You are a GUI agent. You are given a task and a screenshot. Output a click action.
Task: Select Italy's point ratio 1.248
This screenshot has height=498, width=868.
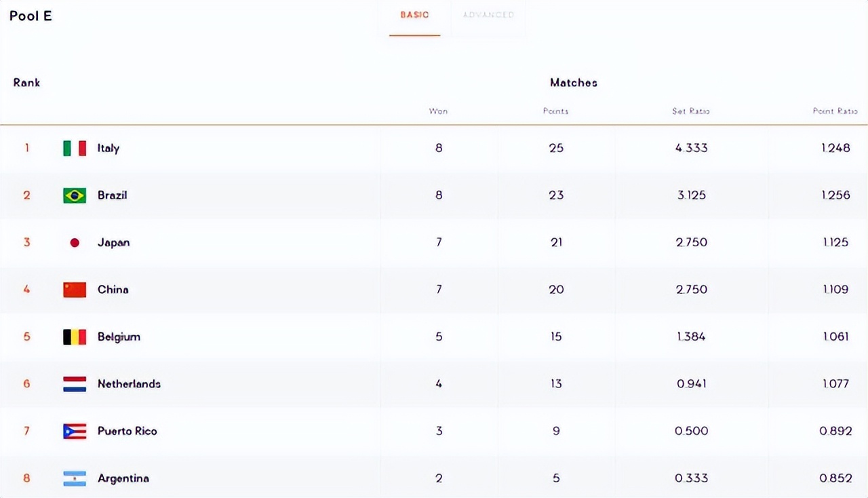click(x=835, y=148)
